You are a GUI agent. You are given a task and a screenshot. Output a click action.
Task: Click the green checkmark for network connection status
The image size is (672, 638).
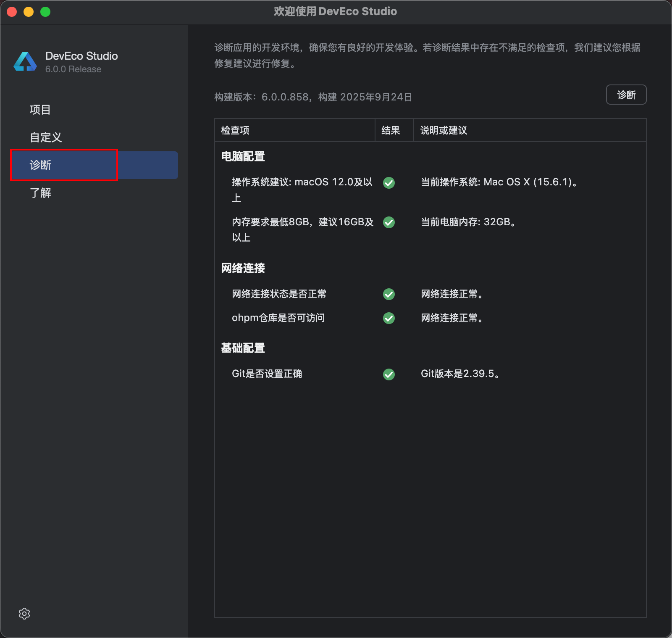389,294
